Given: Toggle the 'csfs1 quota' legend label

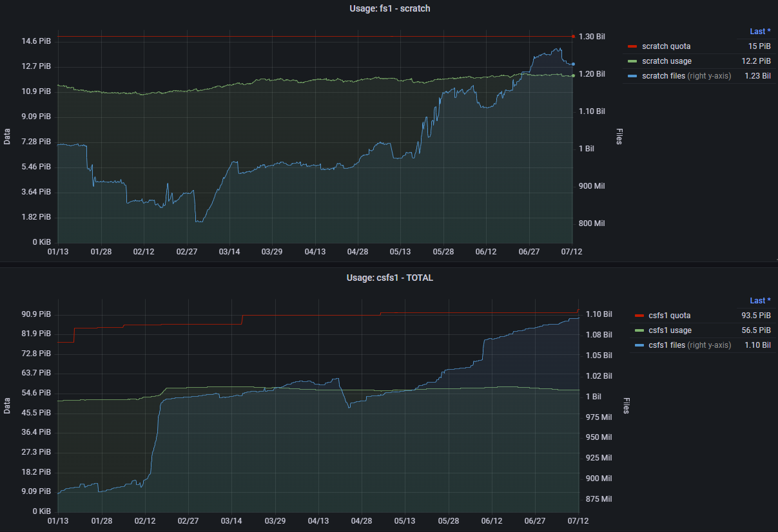Looking at the screenshot, I should coord(669,316).
